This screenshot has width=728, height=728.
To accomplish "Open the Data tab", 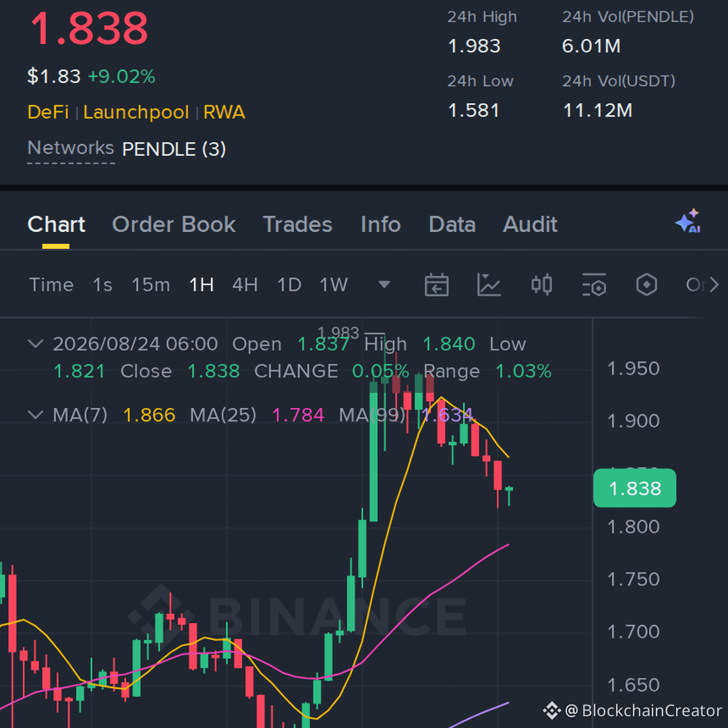I will pos(452,224).
